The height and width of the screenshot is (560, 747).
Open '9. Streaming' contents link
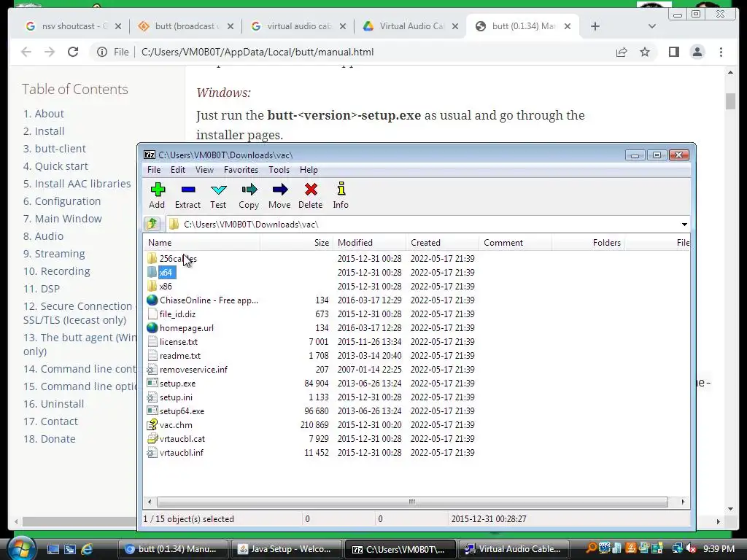click(x=54, y=254)
